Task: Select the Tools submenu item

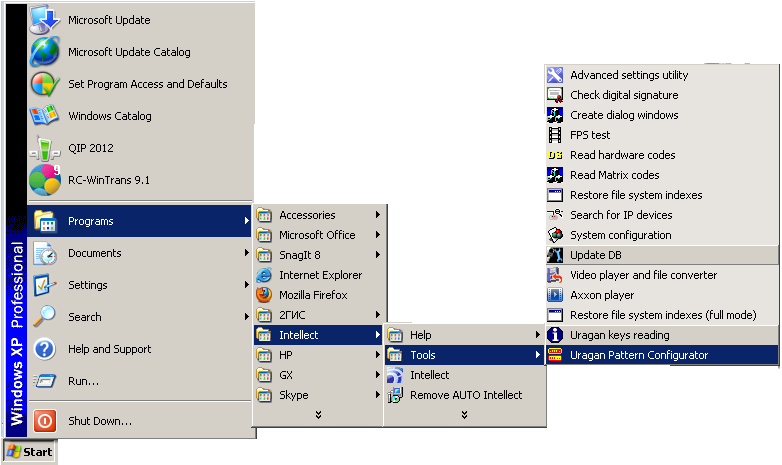Action: click(464, 355)
